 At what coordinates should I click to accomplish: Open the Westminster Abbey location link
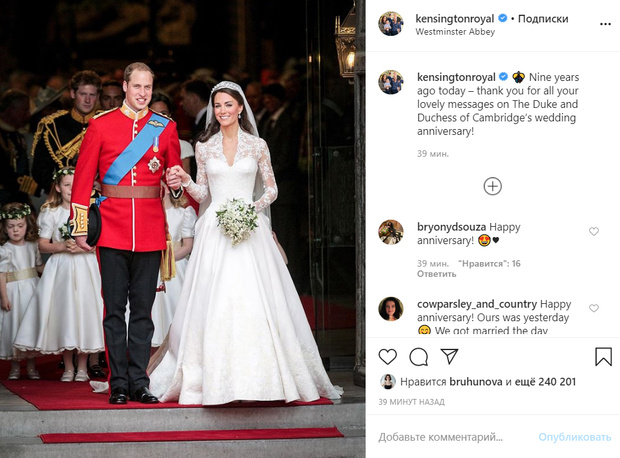pyautogui.click(x=455, y=32)
